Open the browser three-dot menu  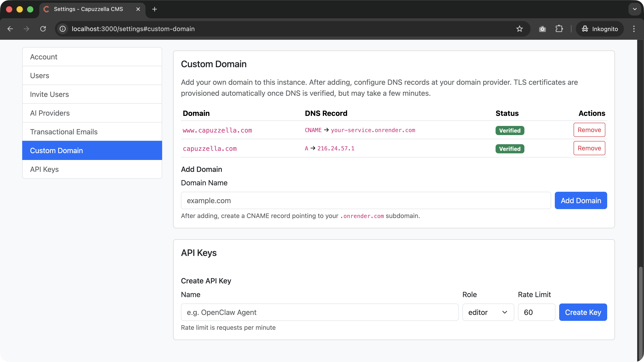tap(634, 29)
